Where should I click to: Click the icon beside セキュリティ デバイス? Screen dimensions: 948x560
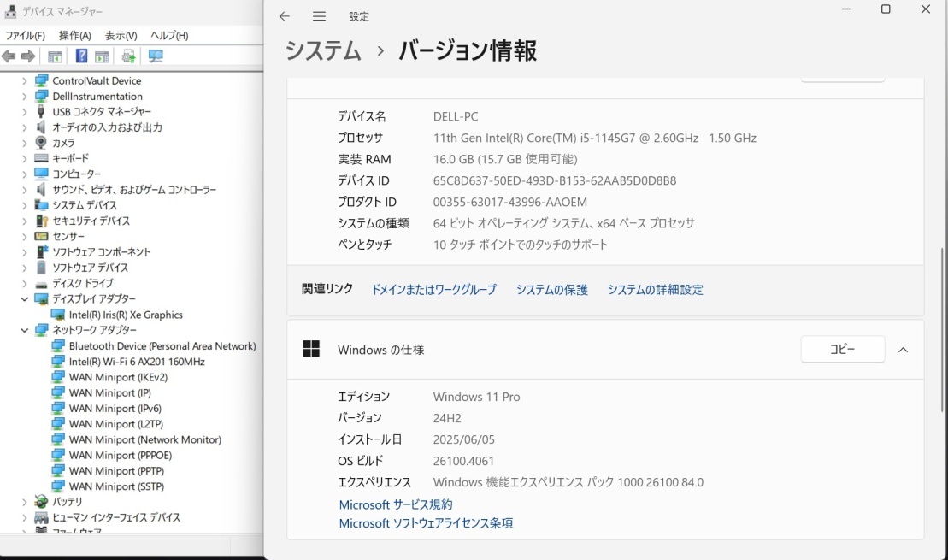(x=41, y=221)
